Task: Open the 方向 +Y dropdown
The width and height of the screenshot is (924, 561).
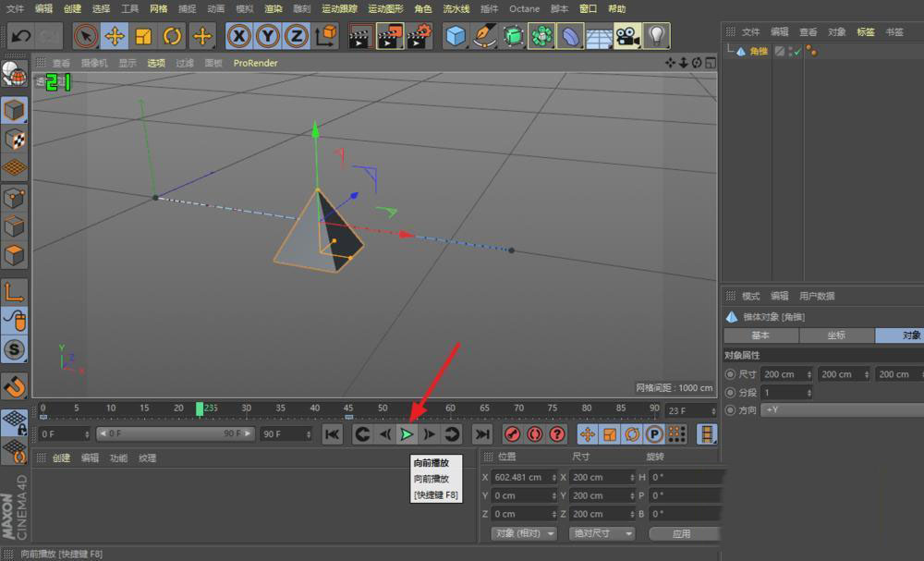Action: [x=842, y=409]
